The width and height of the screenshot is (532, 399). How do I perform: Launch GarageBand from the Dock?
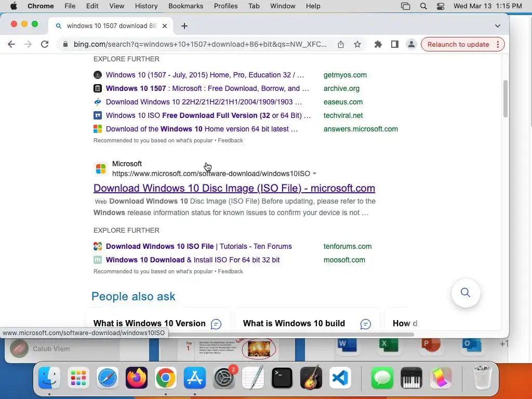pyautogui.click(x=311, y=378)
